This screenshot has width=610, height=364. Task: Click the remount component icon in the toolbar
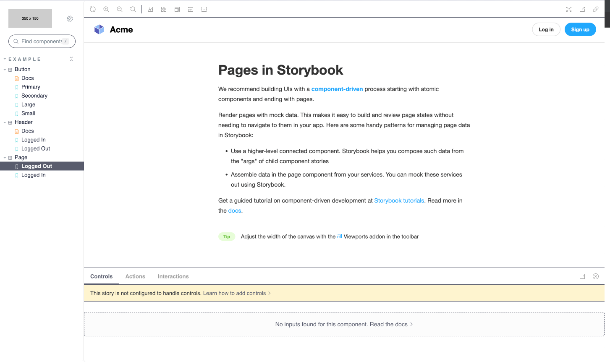click(x=93, y=9)
